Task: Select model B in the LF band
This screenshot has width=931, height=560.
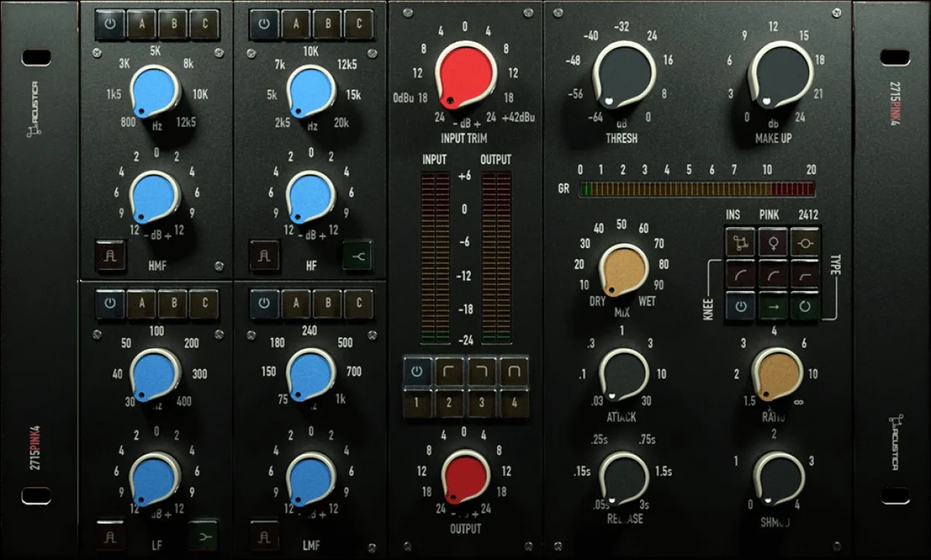Action: click(x=174, y=303)
